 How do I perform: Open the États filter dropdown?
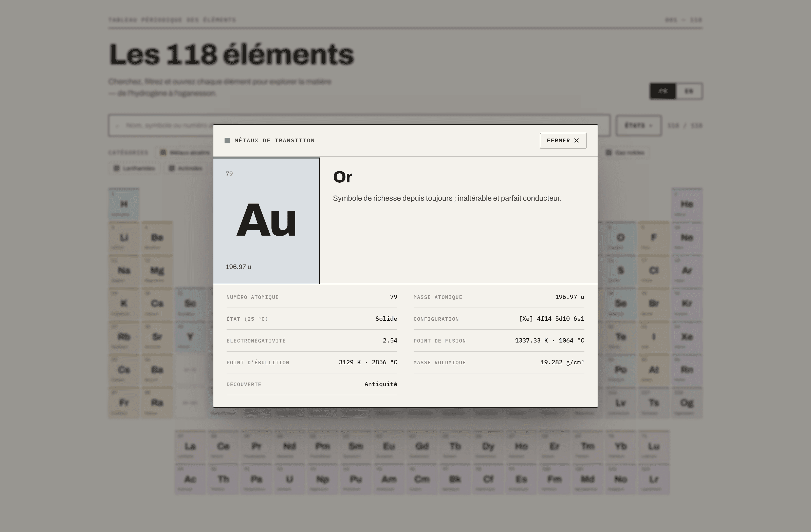click(x=639, y=126)
